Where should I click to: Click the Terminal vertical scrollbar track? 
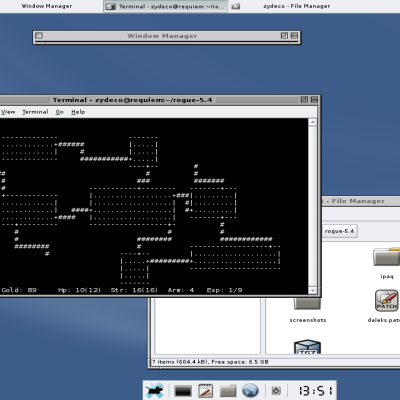point(313,206)
